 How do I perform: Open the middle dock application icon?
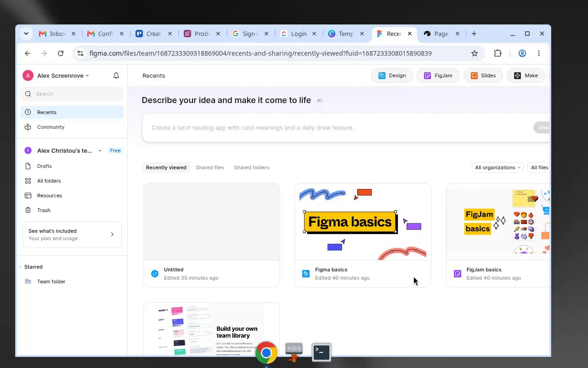[294, 352]
